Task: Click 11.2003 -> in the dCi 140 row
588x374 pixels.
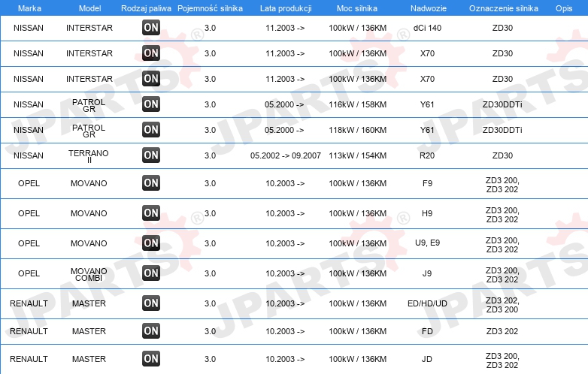Action: [285, 28]
